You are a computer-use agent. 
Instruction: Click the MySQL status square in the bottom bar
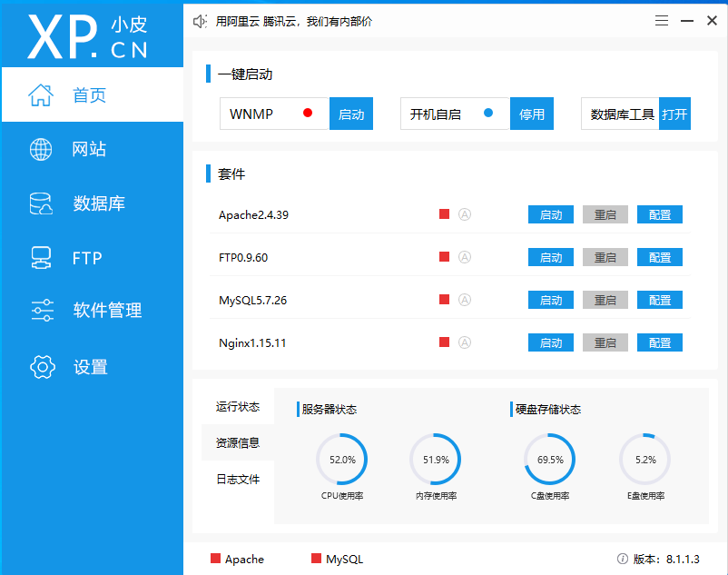tap(316, 559)
